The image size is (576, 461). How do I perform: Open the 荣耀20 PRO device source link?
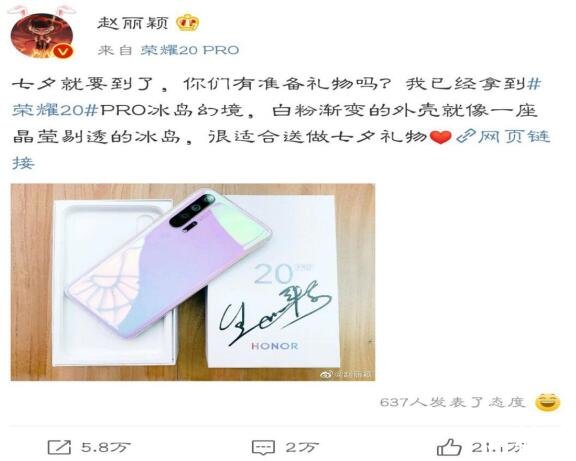click(x=190, y=50)
